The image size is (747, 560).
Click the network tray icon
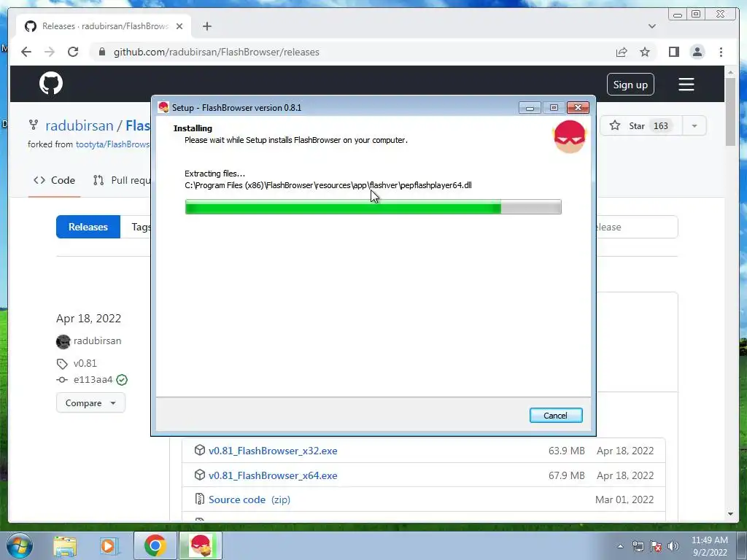click(638, 546)
